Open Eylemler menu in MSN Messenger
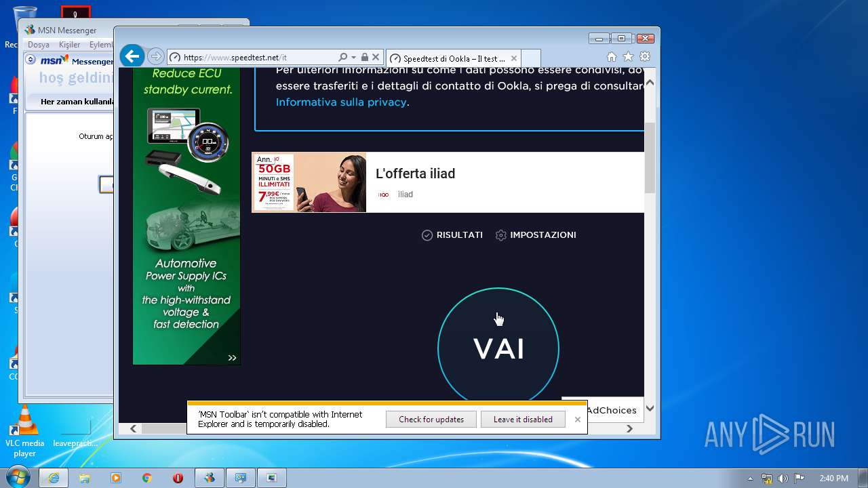The image size is (868, 488). (x=101, y=45)
